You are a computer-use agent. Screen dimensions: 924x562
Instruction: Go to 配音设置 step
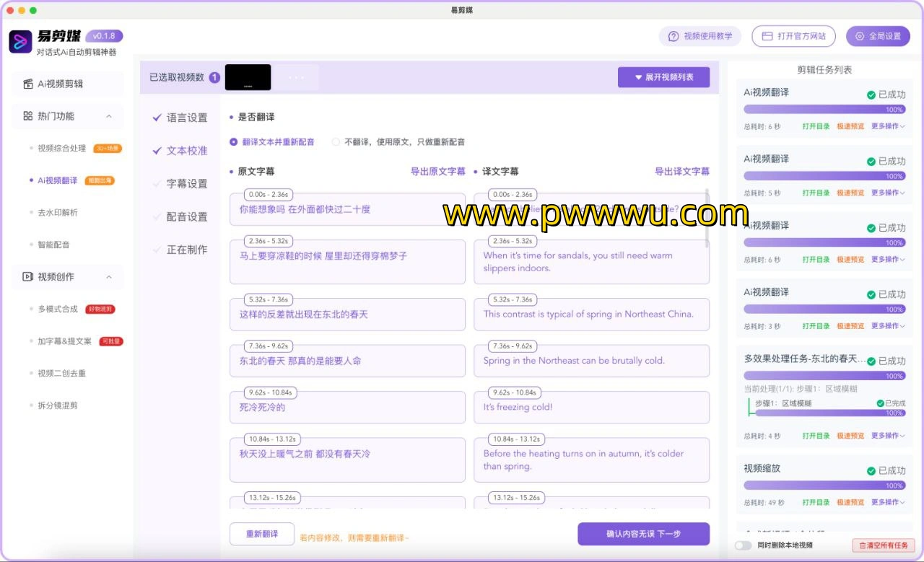180,216
